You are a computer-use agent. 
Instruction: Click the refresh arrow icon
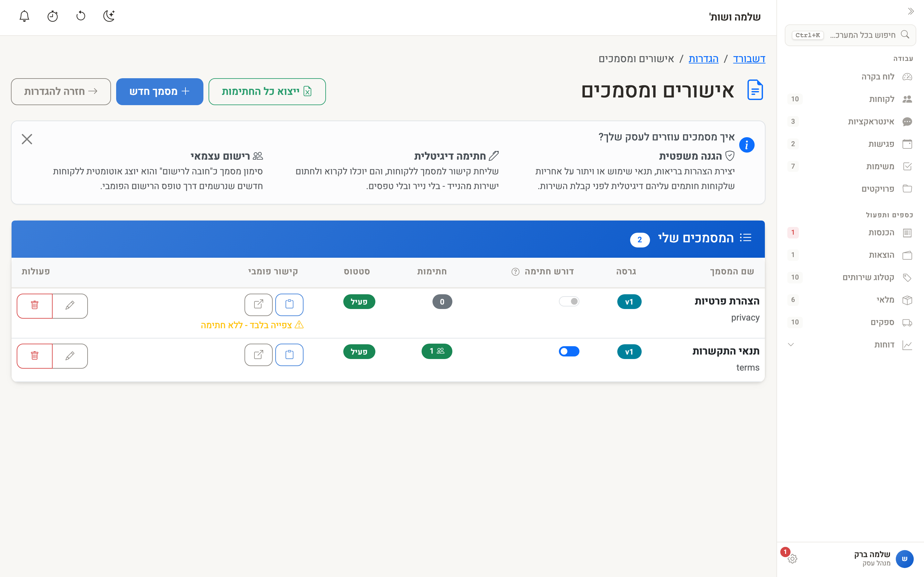click(81, 16)
